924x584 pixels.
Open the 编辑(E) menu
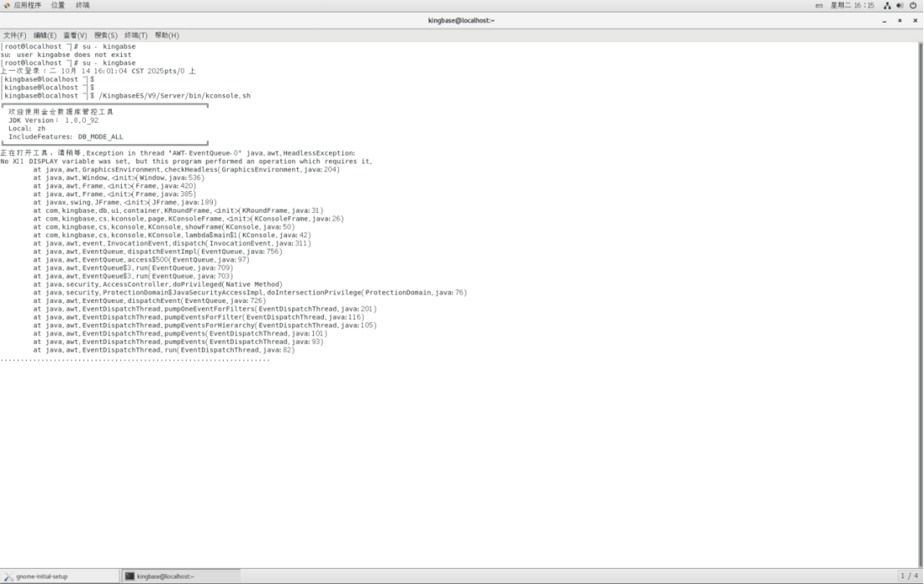[44, 36]
